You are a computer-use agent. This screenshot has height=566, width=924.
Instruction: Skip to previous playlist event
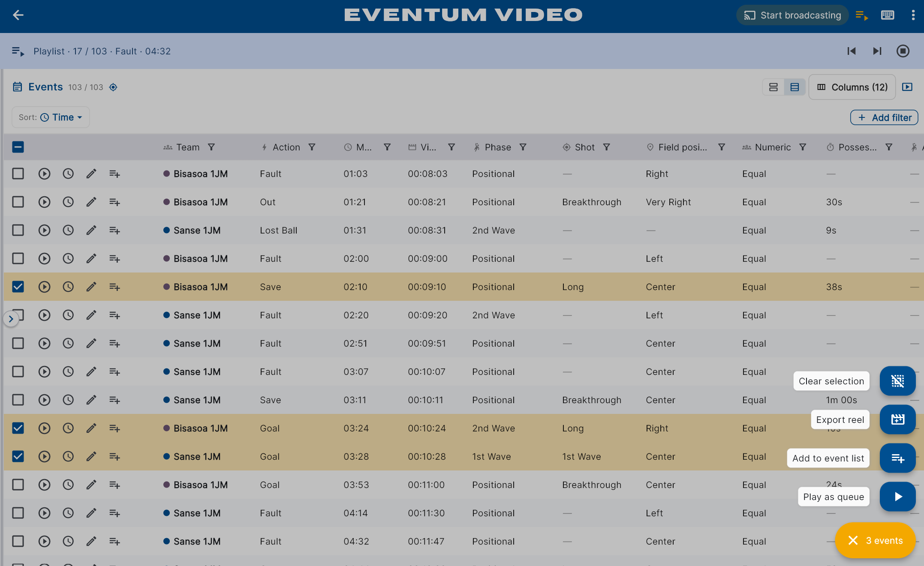point(852,51)
